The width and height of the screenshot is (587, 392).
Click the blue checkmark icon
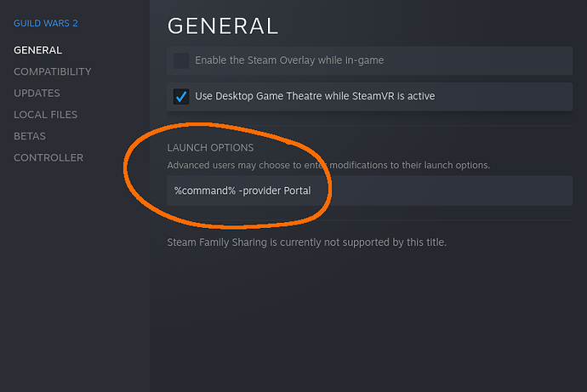tap(181, 96)
